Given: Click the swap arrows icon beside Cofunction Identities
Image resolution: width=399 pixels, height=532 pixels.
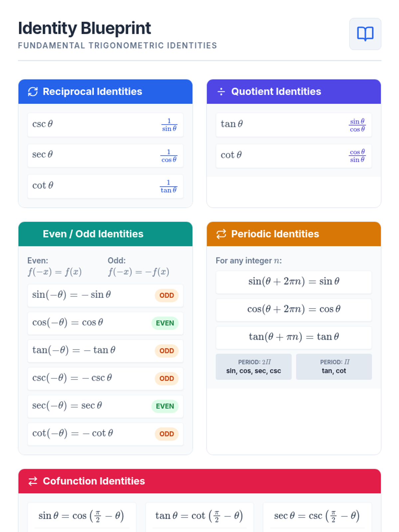Looking at the screenshot, I should coord(33,481).
